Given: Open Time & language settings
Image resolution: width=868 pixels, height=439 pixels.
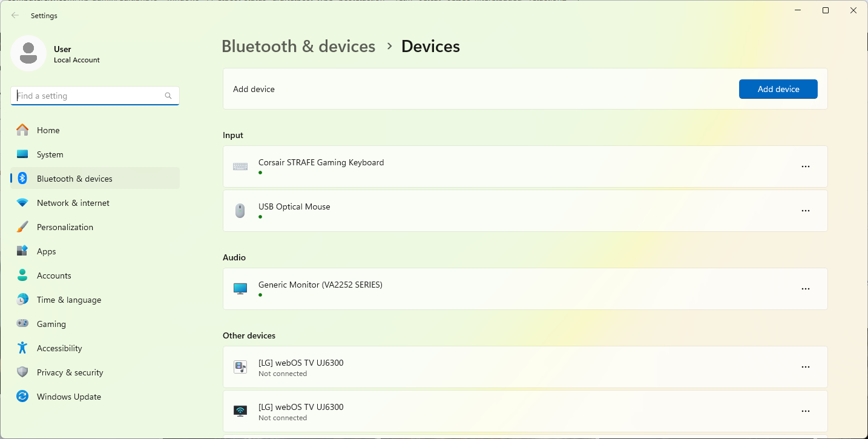Looking at the screenshot, I should click(95, 300).
